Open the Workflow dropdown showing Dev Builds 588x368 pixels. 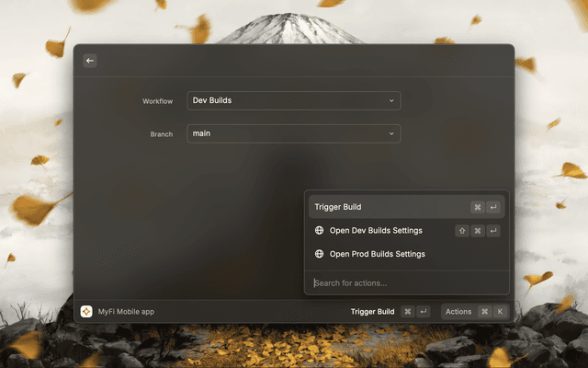[x=293, y=100]
